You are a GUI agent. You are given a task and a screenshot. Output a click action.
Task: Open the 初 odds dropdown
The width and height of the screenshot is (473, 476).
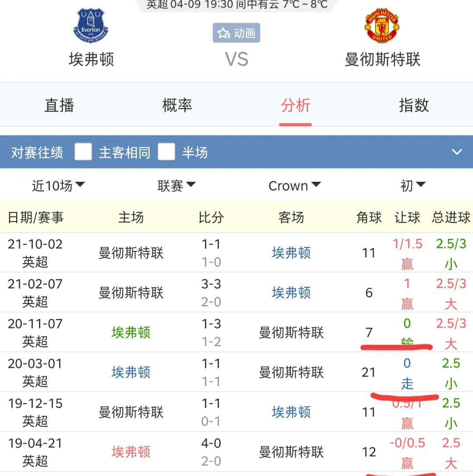coord(413,186)
